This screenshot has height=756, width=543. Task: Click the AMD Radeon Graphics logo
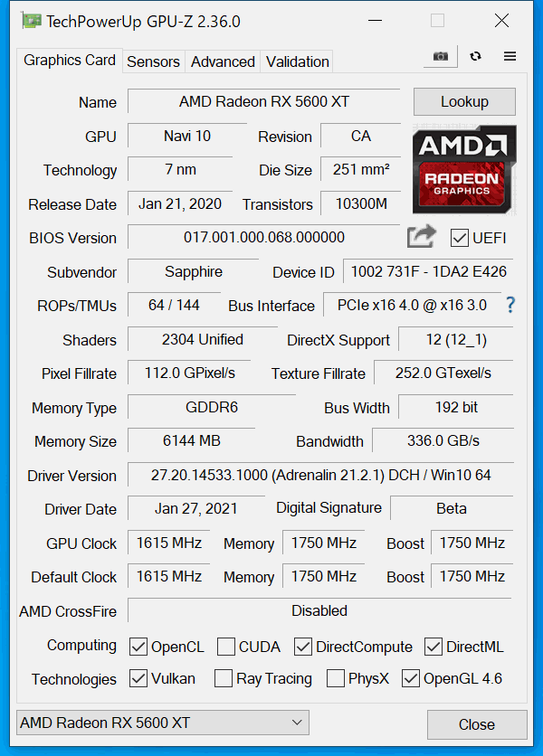(x=464, y=171)
